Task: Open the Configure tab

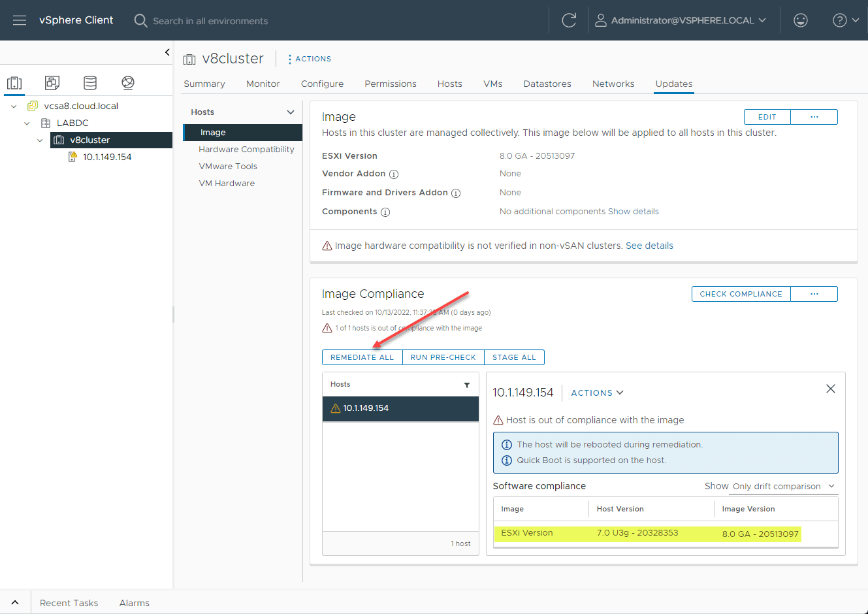Action: pyautogui.click(x=322, y=84)
